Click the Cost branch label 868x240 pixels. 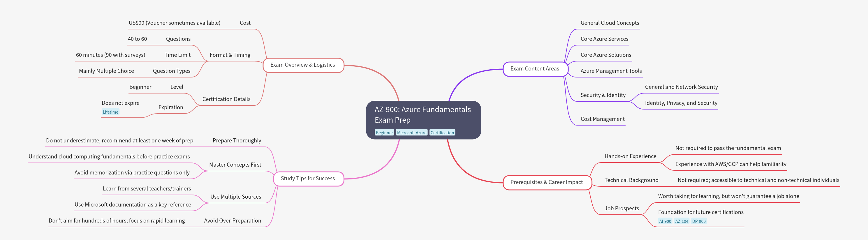245,23
